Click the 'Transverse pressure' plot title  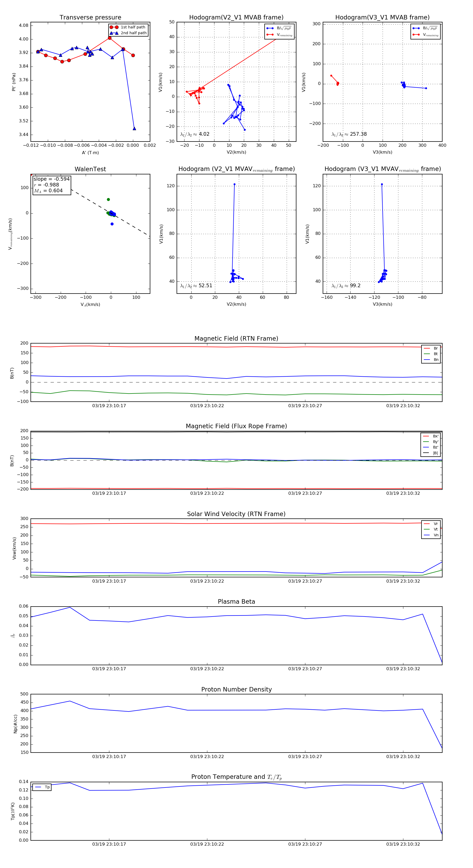[90, 18]
